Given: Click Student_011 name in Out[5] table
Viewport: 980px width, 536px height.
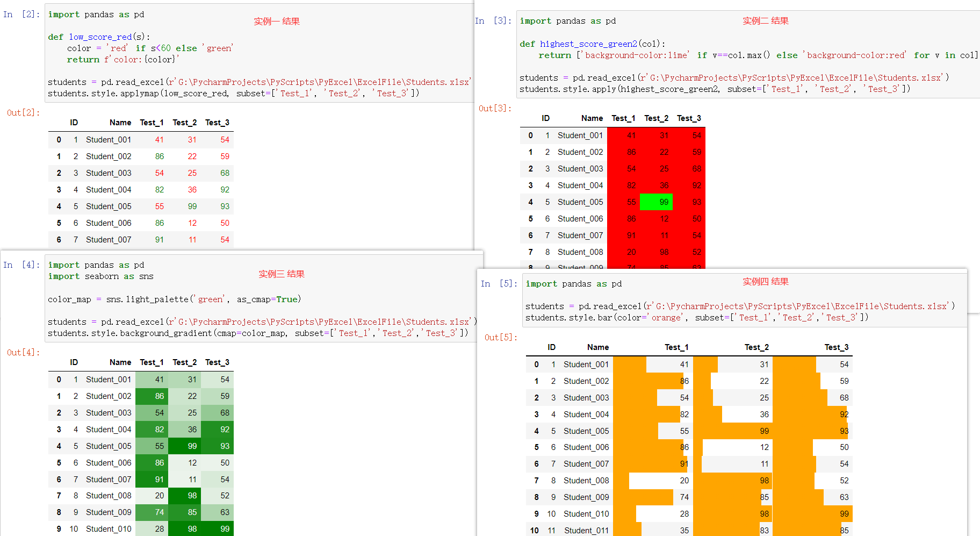Looking at the screenshot, I should coord(586,531).
